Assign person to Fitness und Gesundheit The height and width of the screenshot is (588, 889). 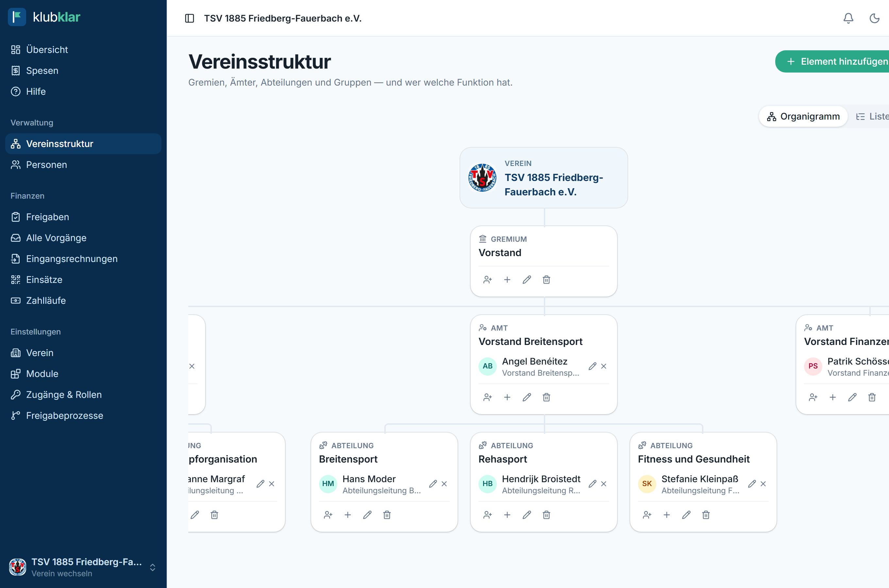pos(647,515)
